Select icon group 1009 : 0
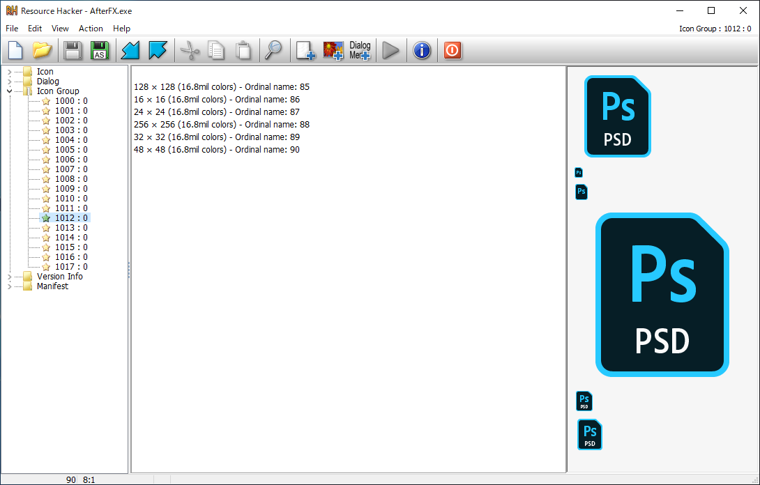The width and height of the screenshot is (760, 485). pyautogui.click(x=71, y=188)
